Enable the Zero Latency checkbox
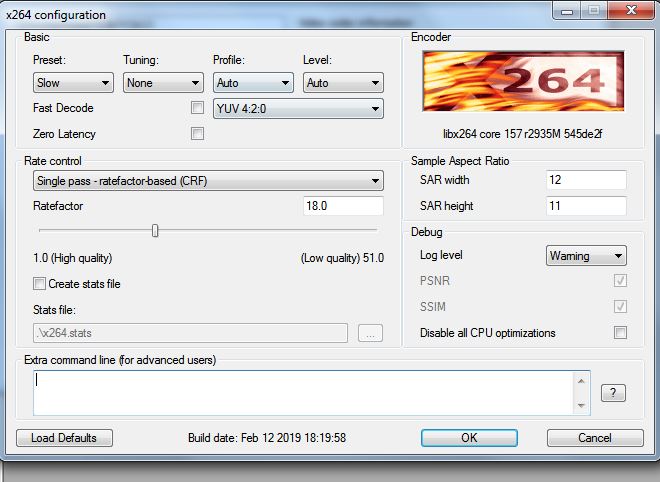660x482 pixels. tap(197, 133)
